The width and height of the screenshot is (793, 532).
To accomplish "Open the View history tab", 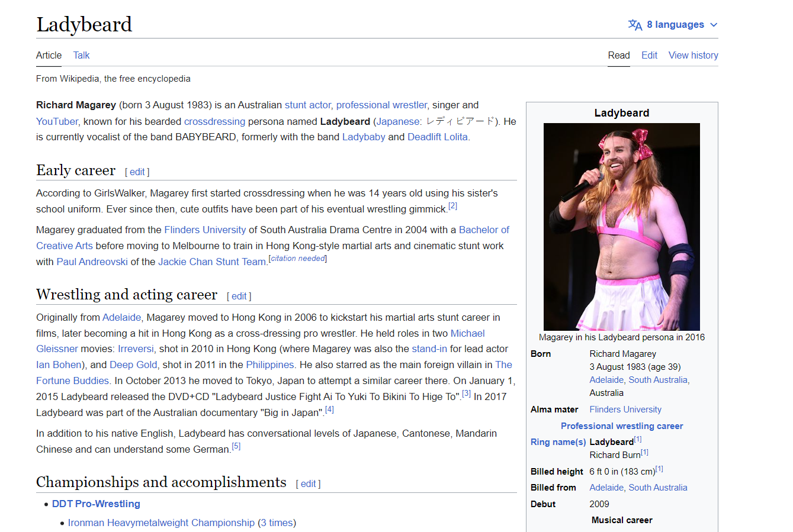I will 693,55.
